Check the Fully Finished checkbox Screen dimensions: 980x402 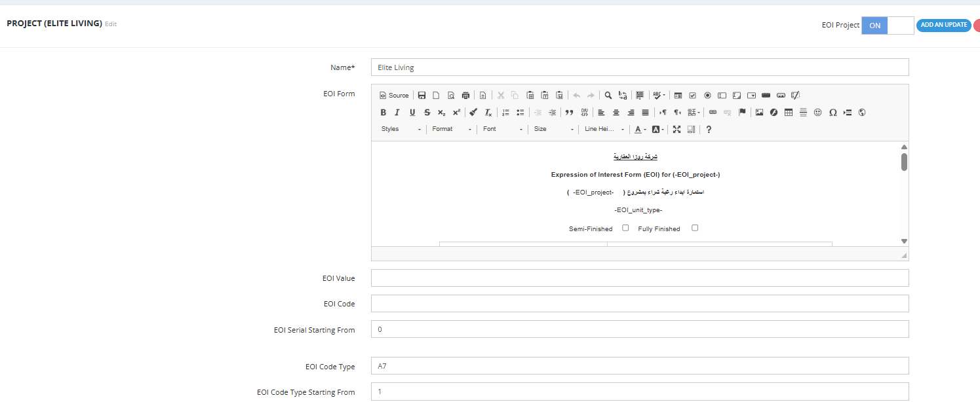coord(695,228)
